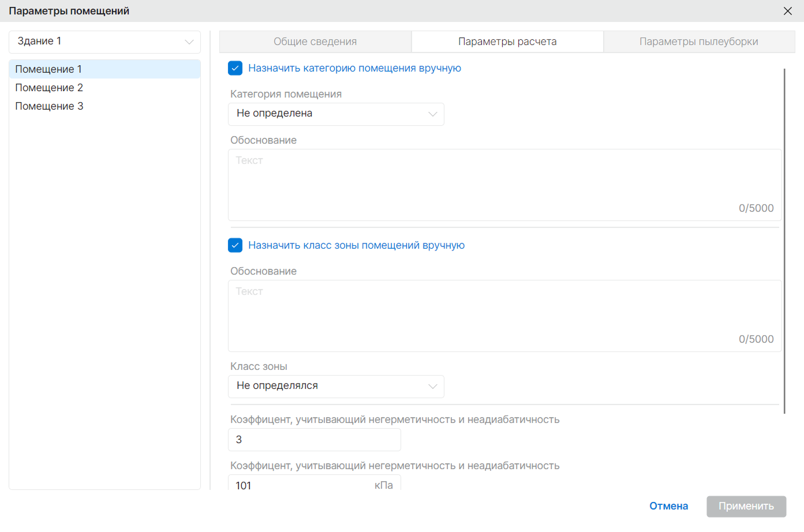Click the Назначить категорию помещения вручную label
This screenshot has width=804, height=532.
[354, 68]
